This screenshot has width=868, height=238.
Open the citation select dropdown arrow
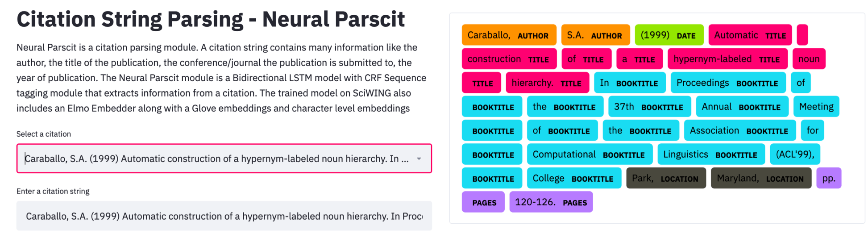coord(419,159)
